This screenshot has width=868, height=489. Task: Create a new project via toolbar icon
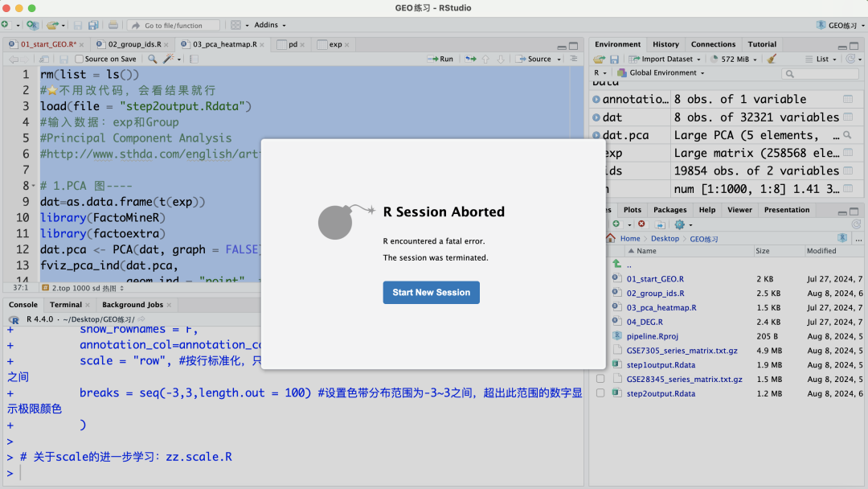(33, 25)
